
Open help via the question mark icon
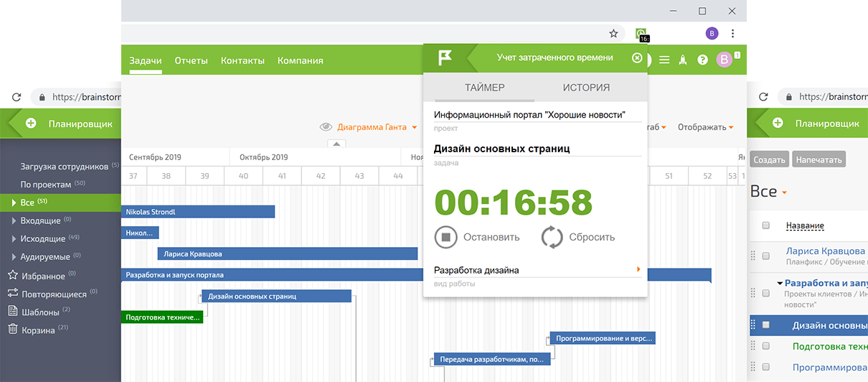(x=702, y=60)
